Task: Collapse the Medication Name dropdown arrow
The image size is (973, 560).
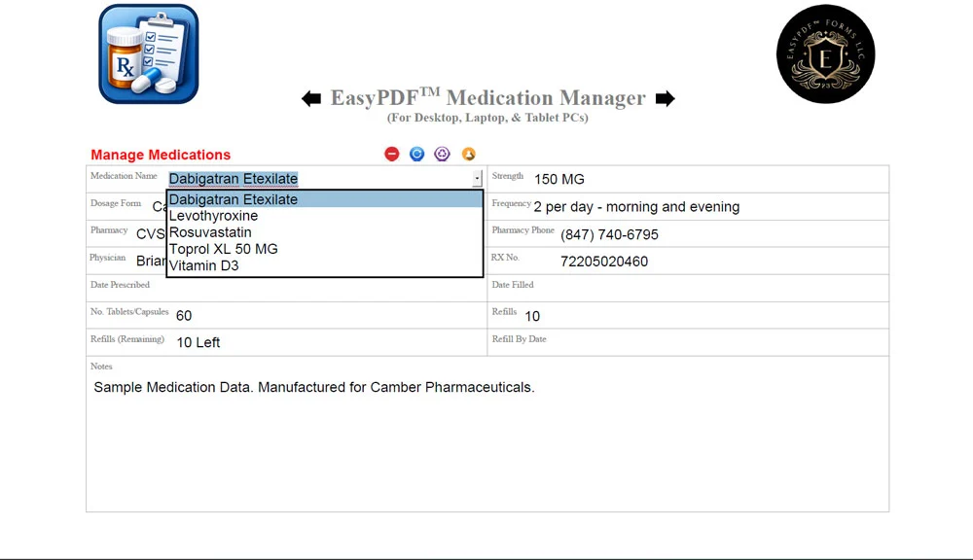Action: click(477, 179)
